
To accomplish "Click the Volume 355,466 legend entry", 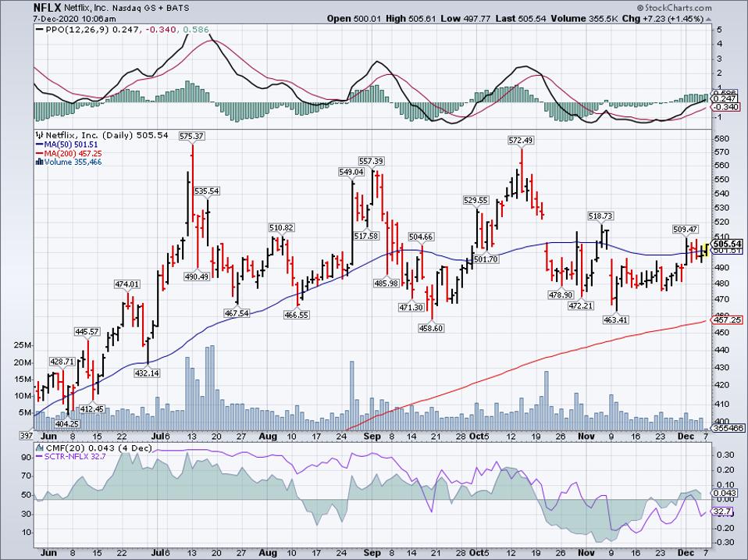I will [69, 162].
